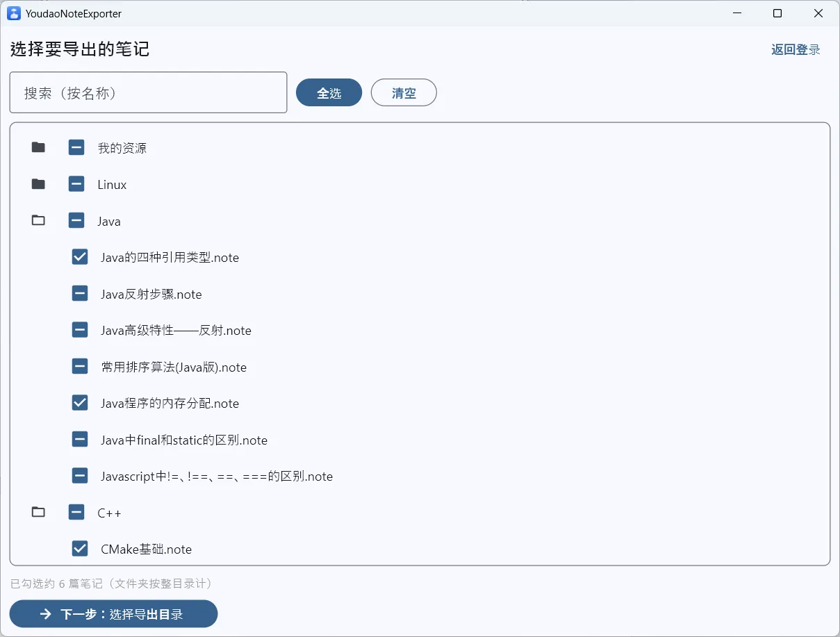Click the 全选 button
Viewport: 840px width, 637px height.
tap(329, 92)
